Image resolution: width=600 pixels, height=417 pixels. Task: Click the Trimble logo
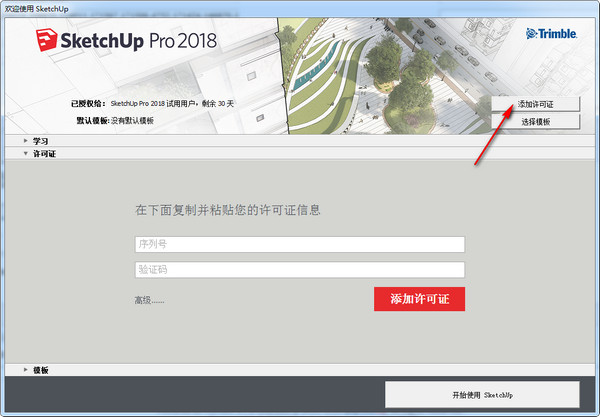point(551,34)
